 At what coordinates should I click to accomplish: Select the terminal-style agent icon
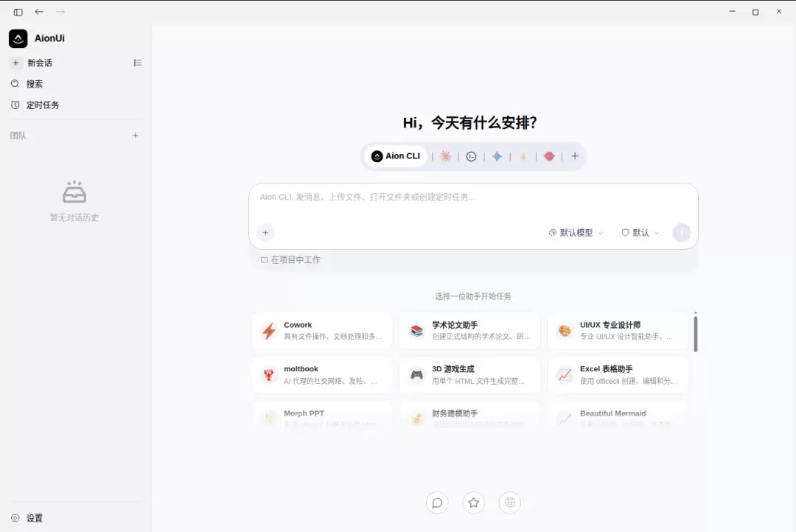(x=471, y=156)
